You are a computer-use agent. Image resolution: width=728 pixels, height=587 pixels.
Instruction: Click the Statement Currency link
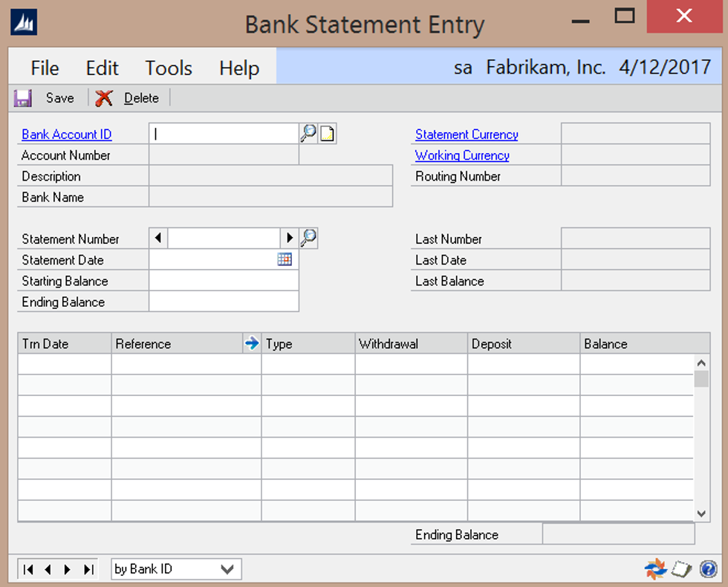[467, 134]
